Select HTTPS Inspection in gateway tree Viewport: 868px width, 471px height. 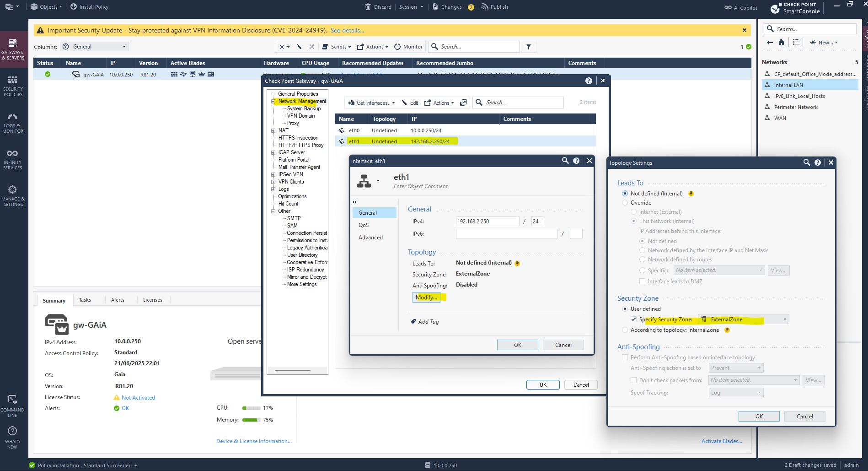pyautogui.click(x=299, y=138)
